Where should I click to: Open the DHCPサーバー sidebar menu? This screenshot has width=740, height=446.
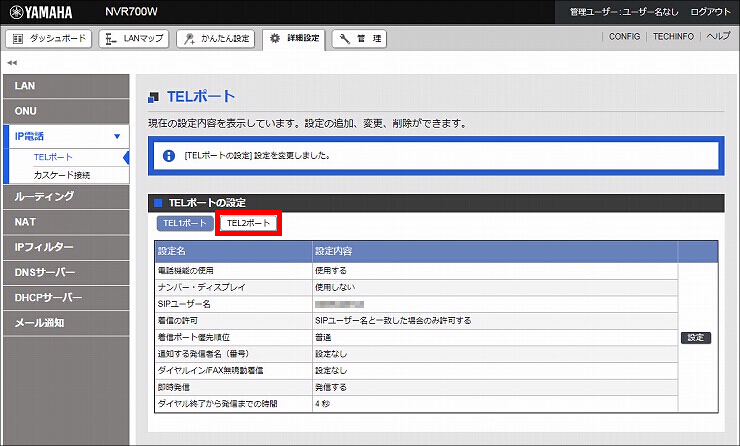point(66,298)
